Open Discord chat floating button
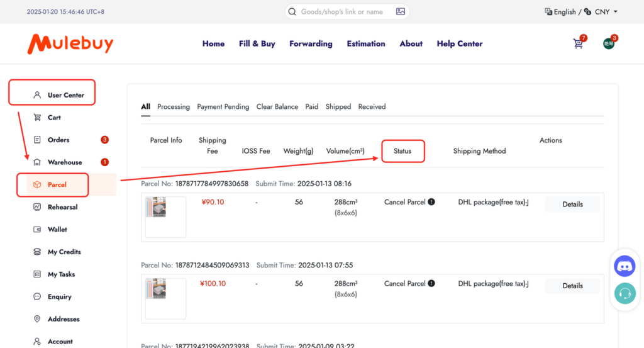Viewport: 644px width, 348px height. 625,266
